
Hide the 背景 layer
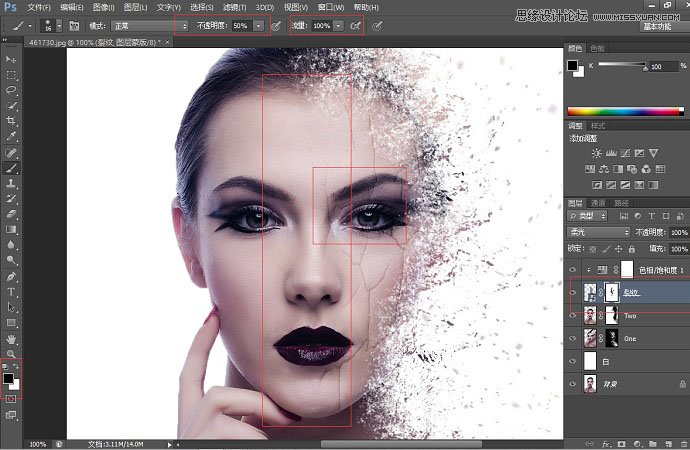(x=572, y=386)
